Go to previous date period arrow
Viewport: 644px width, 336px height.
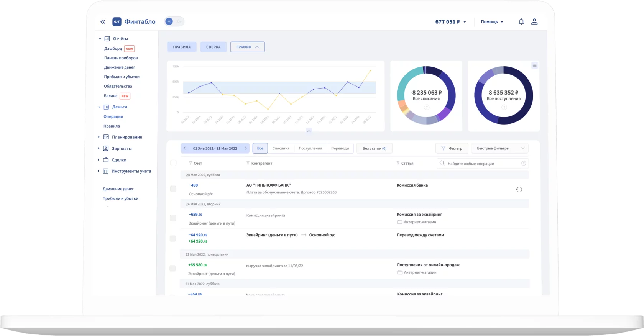[x=185, y=148]
